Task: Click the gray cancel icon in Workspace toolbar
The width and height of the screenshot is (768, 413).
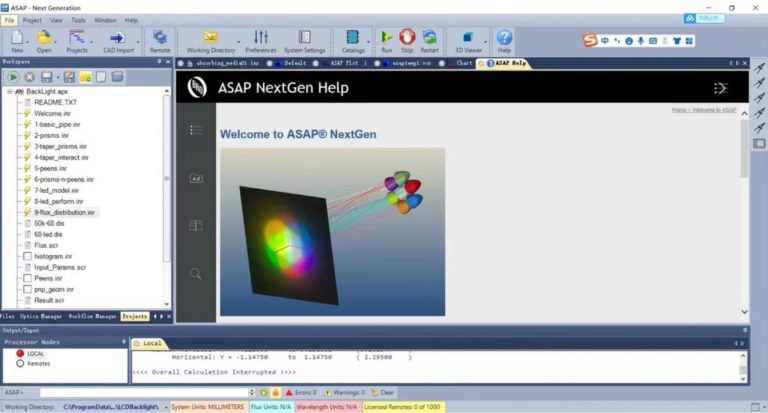Action: (29, 77)
